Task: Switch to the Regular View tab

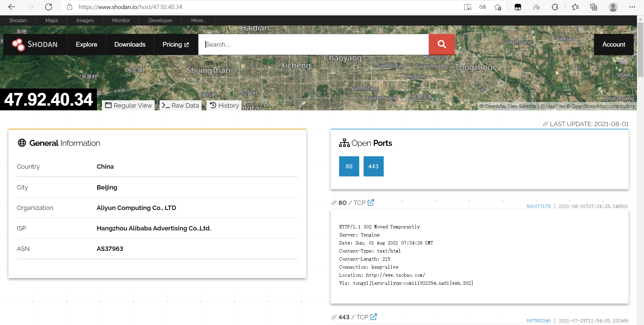Action: (x=128, y=105)
